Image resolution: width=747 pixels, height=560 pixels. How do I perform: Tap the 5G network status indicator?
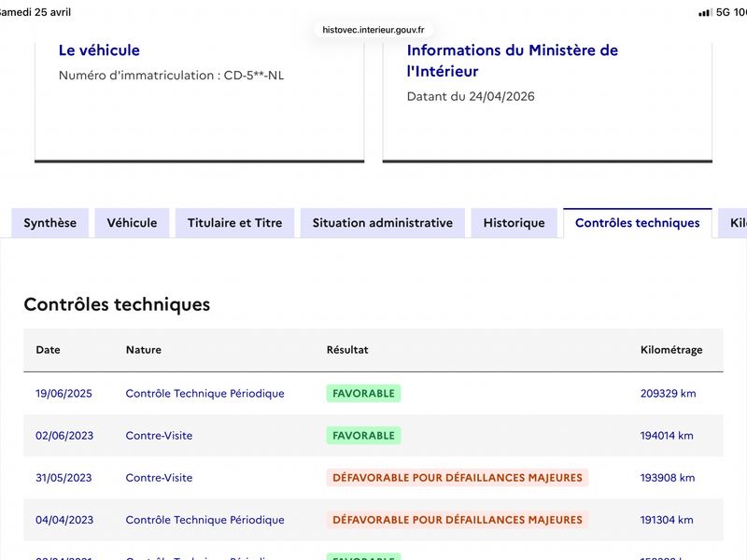click(723, 12)
